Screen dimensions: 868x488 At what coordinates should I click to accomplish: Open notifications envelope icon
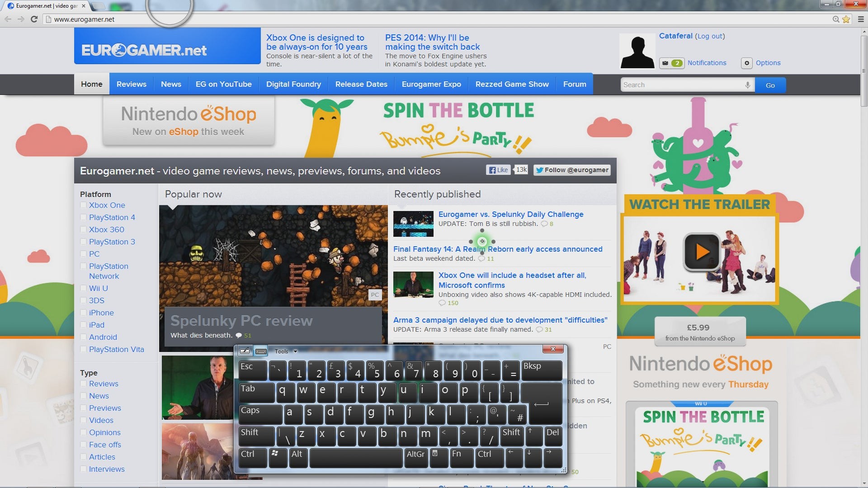[x=665, y=63]
